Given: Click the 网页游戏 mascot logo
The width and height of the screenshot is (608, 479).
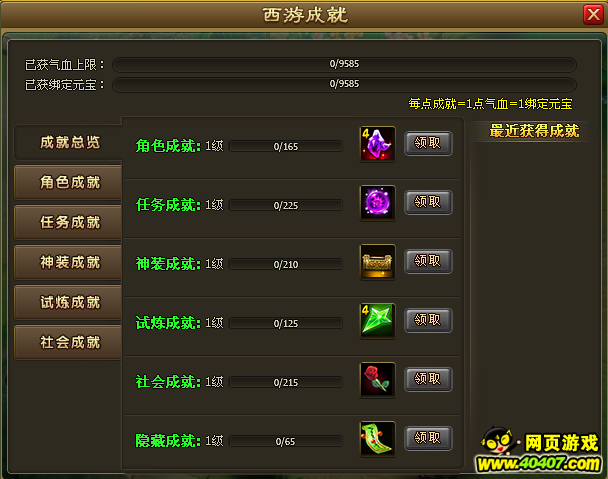Looking at the screenshot, I should [539, 450].
